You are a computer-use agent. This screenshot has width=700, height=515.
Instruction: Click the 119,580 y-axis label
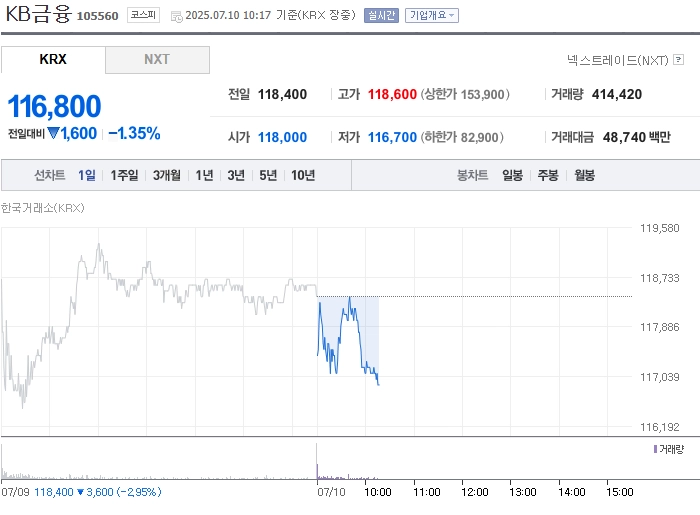pyautogui.click(x=659, y=228)
